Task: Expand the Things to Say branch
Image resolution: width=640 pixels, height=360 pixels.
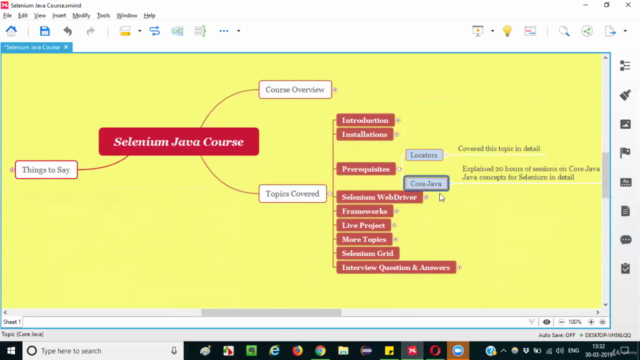Action: click(12, 170)
